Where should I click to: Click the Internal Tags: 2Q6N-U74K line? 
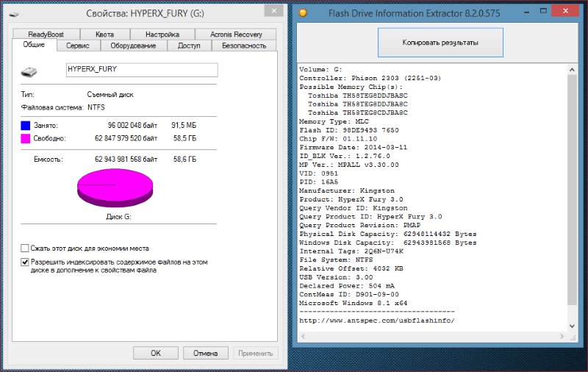pyautogui.click(x=351, y=251)
